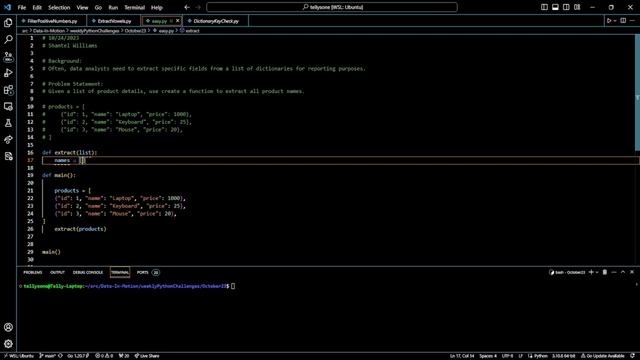This screenshot has width=640, height=360.
Task: Open the Source Control view
Action: pyautogui.click(x=8, y=56)
